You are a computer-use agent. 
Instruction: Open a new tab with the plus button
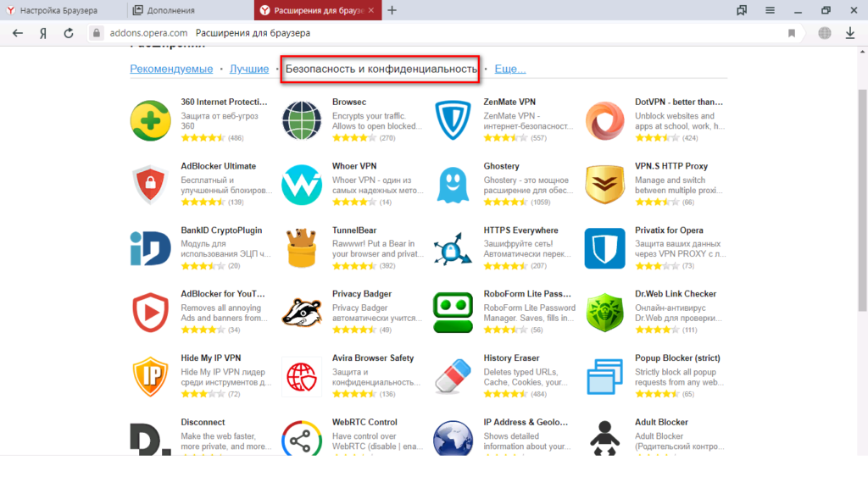pos(392,10)
